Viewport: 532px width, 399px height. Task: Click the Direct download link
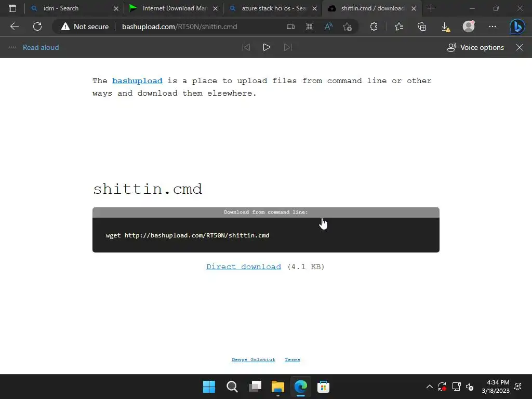click(244, 267)
